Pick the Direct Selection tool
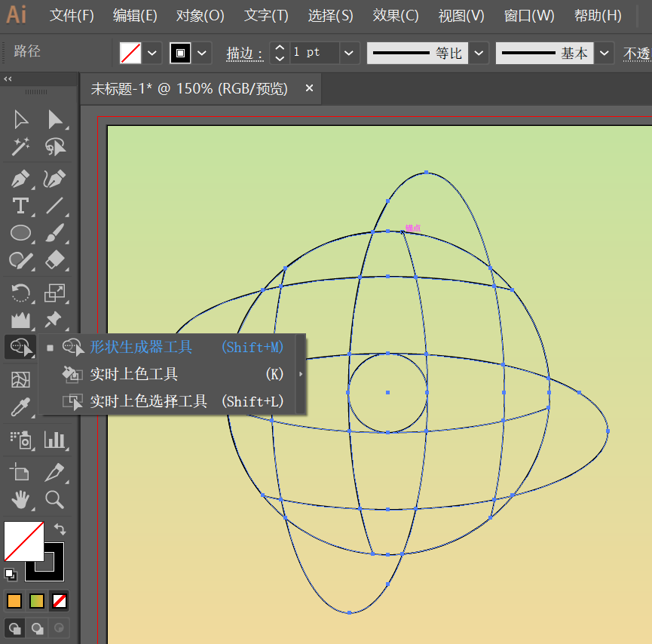The image size is (652, 644). (x=54, y=120)
